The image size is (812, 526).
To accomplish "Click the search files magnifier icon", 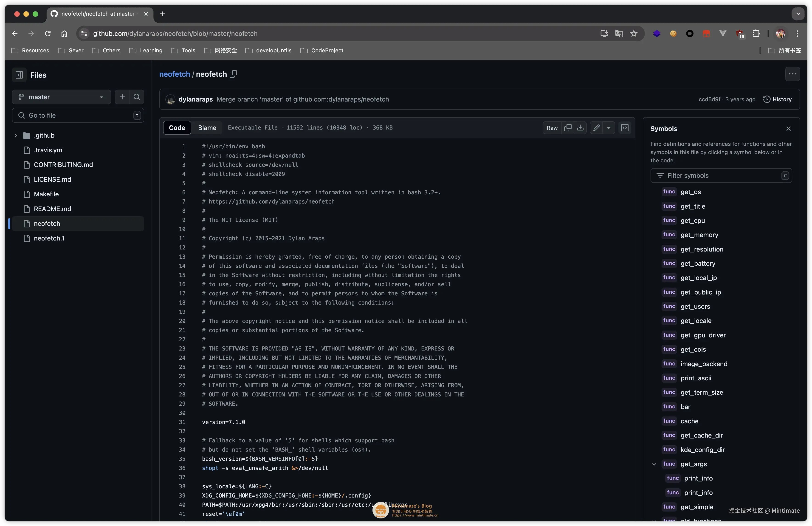I will point(137,97).
